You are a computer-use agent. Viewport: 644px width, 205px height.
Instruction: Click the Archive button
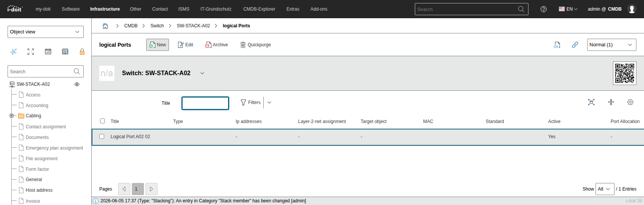217,45
